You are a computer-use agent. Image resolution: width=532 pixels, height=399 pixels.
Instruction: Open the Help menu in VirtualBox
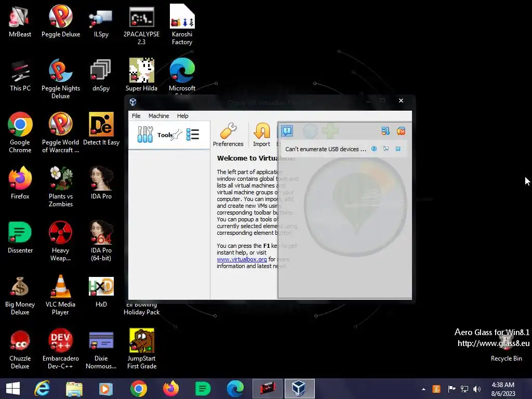[x=182, y=116]
